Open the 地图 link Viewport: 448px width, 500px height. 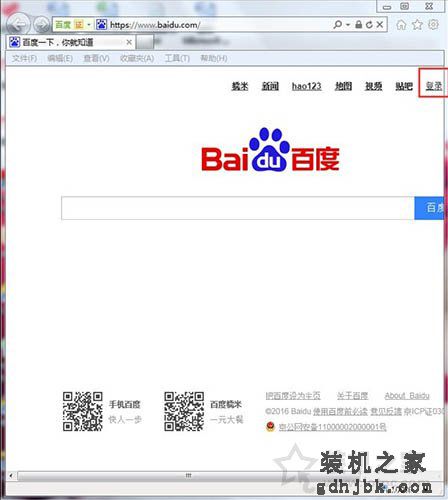pyautogui.click(x=343, y=86)
